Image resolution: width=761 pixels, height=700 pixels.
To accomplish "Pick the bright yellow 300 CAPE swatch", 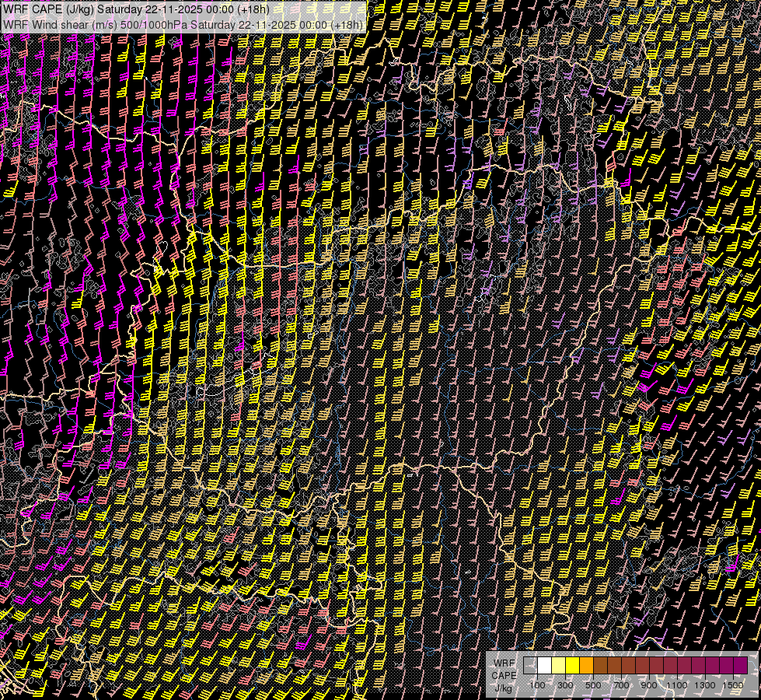I will (573, 666).
